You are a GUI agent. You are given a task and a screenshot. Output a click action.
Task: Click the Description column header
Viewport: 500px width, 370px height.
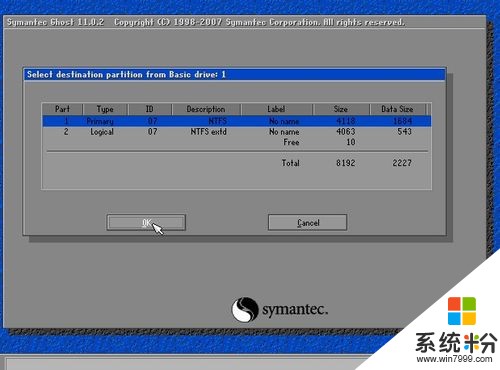[206, 109]
